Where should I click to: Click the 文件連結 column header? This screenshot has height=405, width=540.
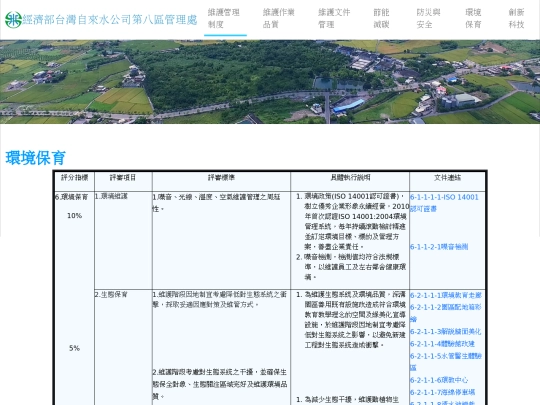pos(447,177)
